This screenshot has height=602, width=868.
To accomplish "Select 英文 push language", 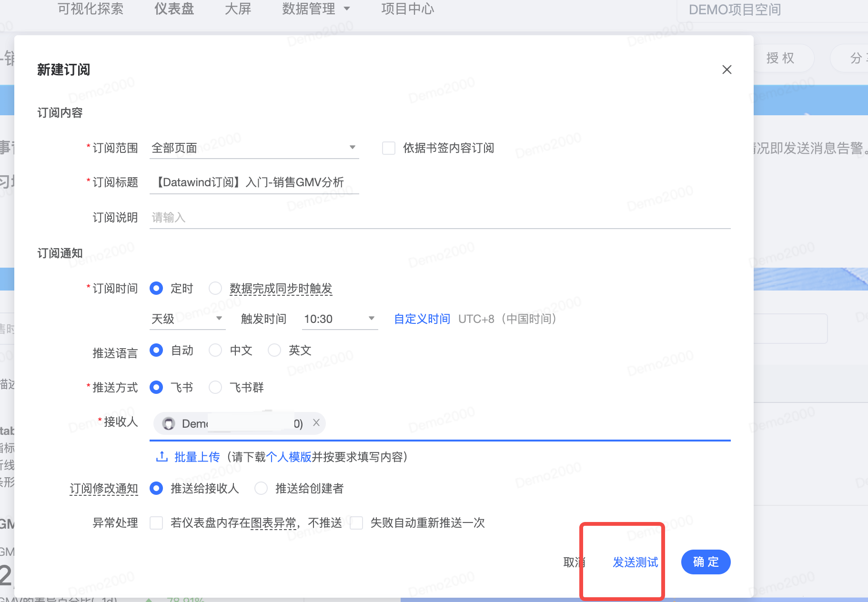I will (274, 350).
